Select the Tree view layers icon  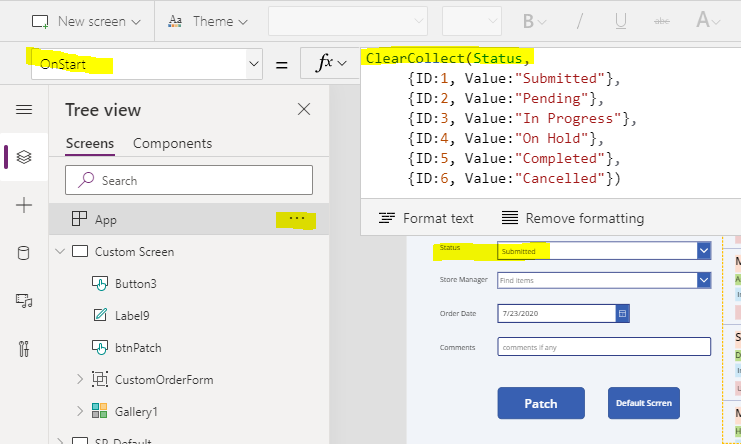click(24, 157)
